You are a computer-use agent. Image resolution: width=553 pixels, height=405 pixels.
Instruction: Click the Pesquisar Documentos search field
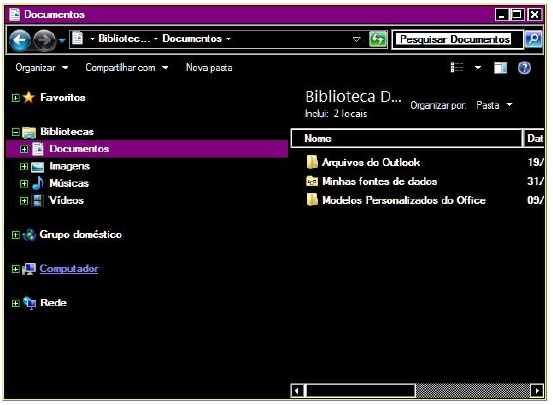coord(457,39)
